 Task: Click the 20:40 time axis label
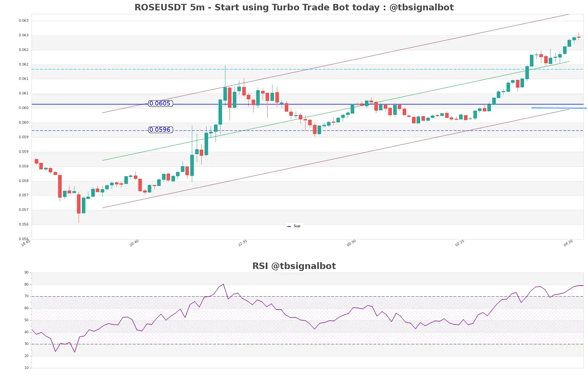(x=134, y=243)
